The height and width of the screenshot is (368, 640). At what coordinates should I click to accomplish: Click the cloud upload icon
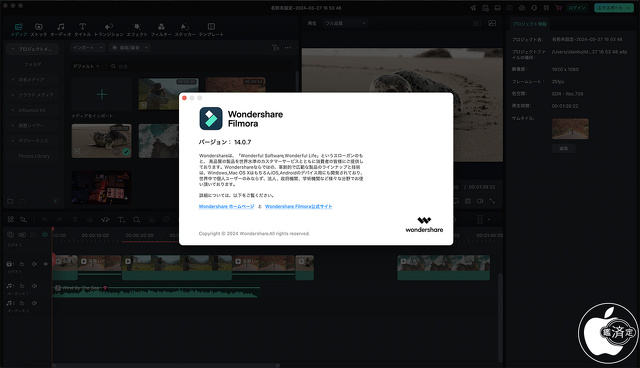[x=522, y=8]
